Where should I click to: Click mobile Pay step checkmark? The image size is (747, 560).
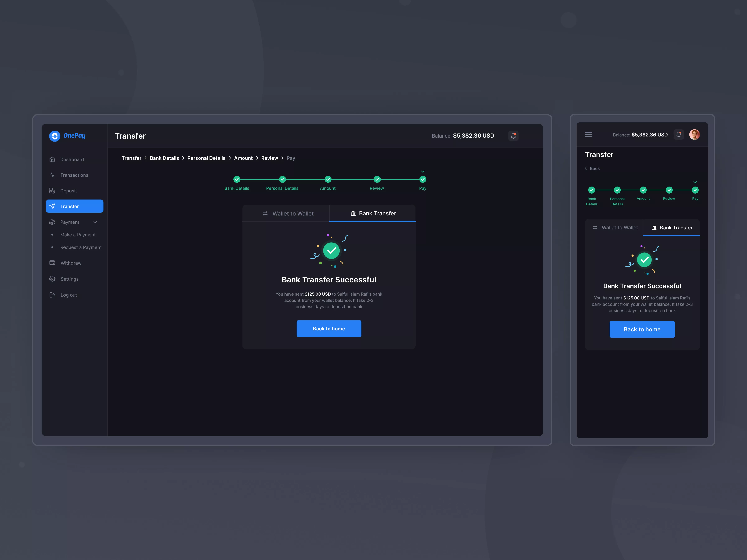coord(695,190)
